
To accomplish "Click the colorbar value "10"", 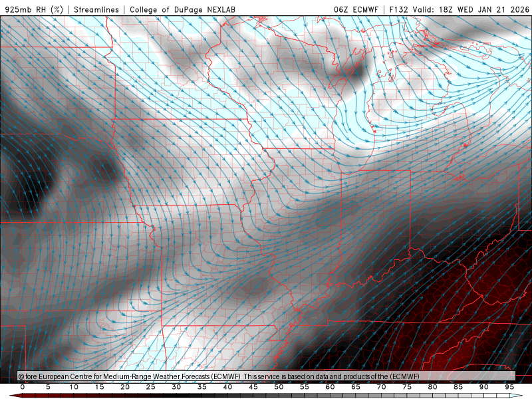I will click(x=74, y=387).
